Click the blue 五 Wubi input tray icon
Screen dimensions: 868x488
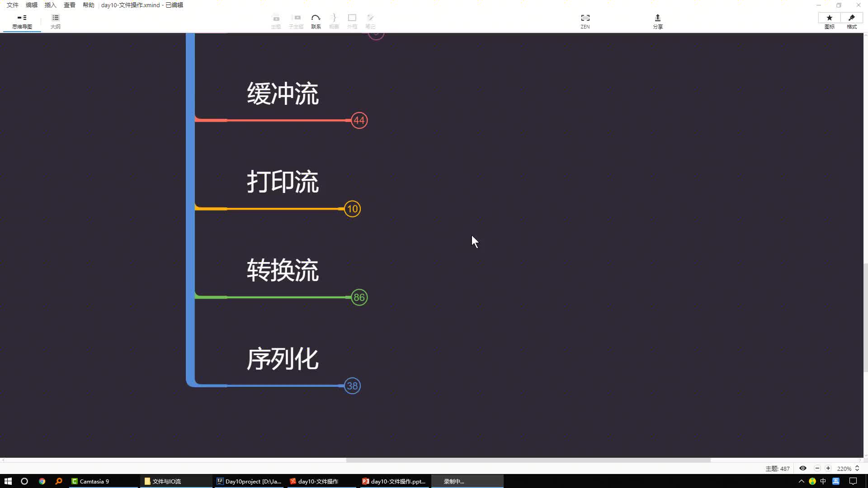836,481
